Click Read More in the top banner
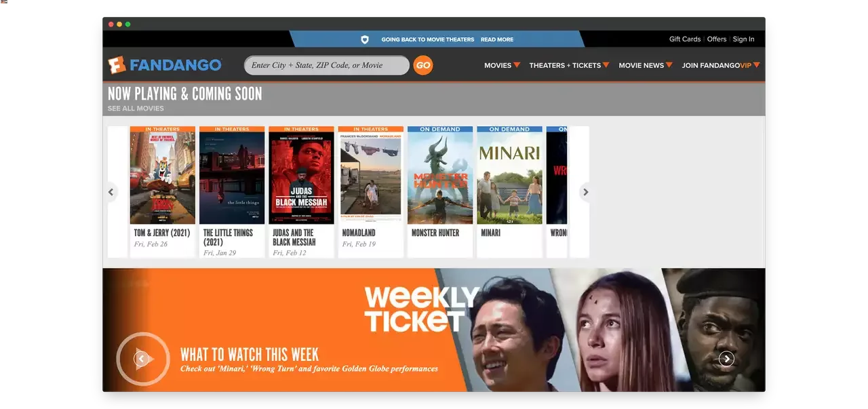This screenshot has height=409, width=868. pos(497,39)
